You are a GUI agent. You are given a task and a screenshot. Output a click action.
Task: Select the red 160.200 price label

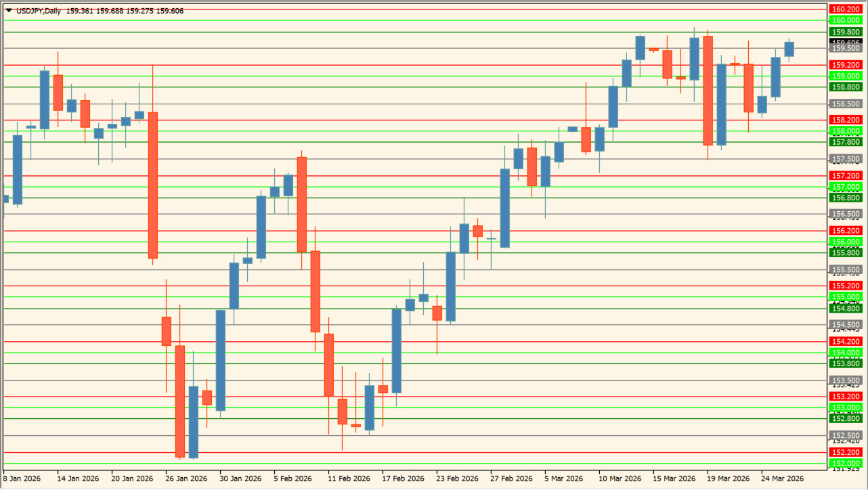[846, 9]
